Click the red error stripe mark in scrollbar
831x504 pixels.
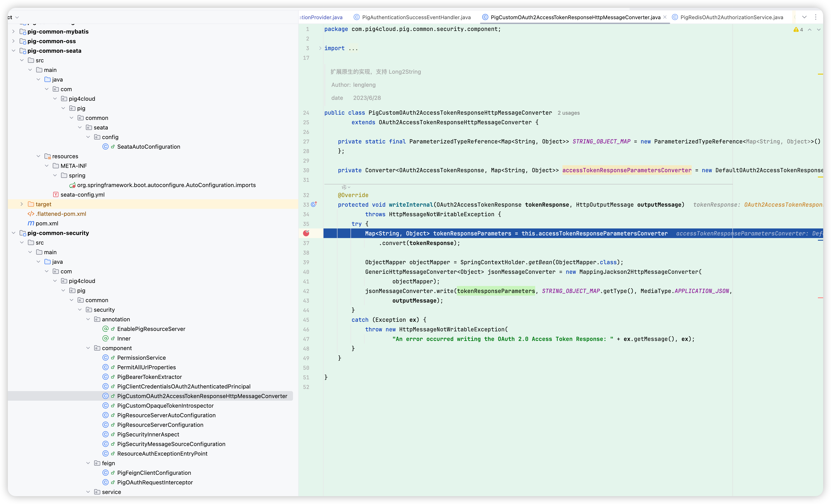pyautogui.click(x=820, y=298)
